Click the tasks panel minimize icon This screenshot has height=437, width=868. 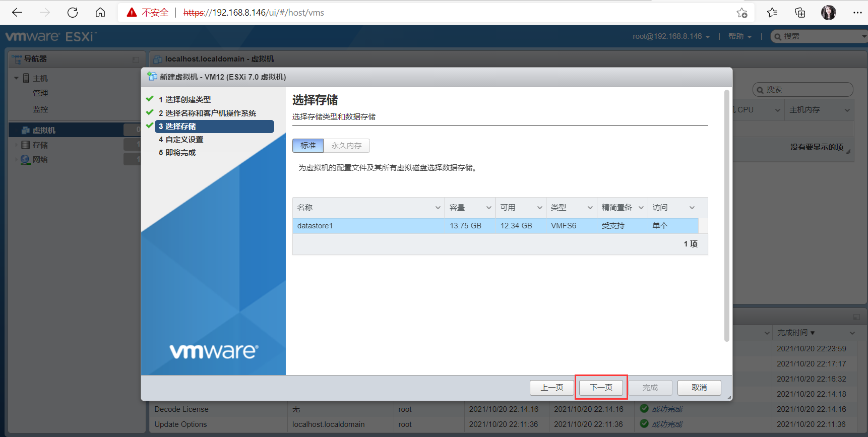pyautogui.click(x=856, y=317)
